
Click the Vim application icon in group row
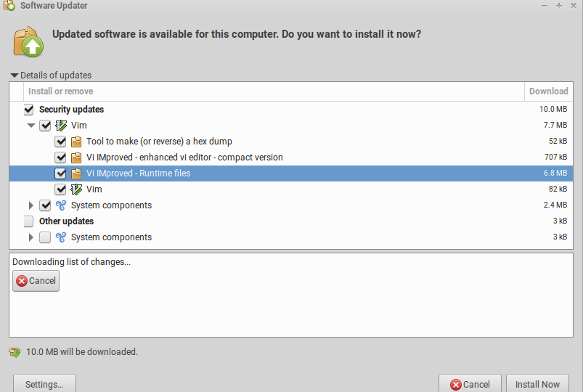61,126
